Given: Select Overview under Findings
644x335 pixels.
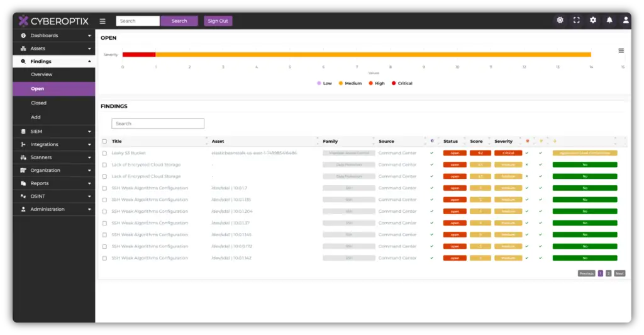Looking at the screenshot, I should click(x=42, y=74).
